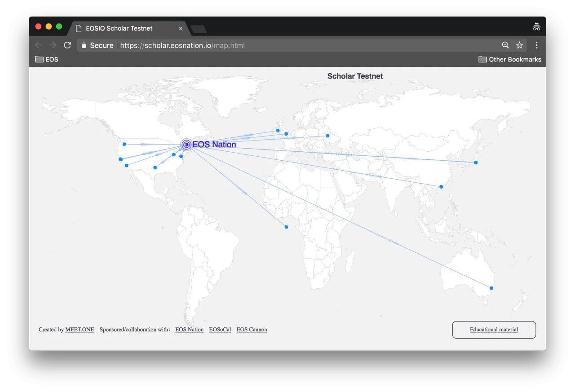Open the MEET.ONE link
Image resolution: width=575 pixels, height=392 pixels.
[x=80, y=330]
